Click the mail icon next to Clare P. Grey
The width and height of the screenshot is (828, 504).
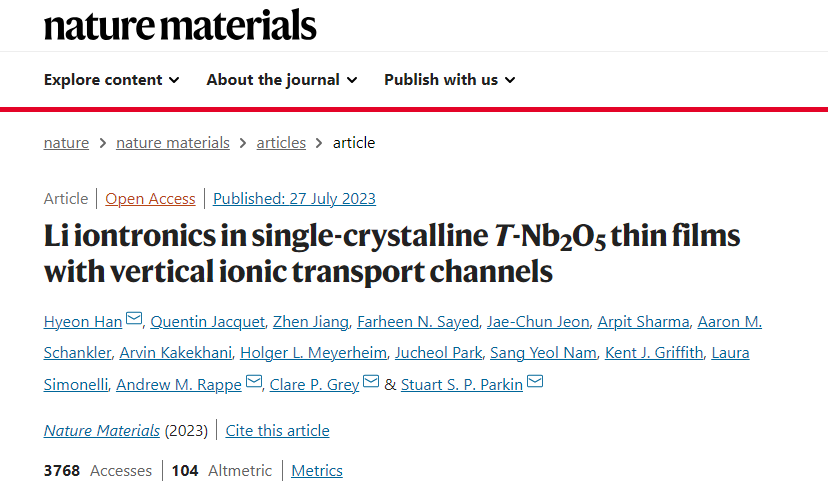coord(371,381)
